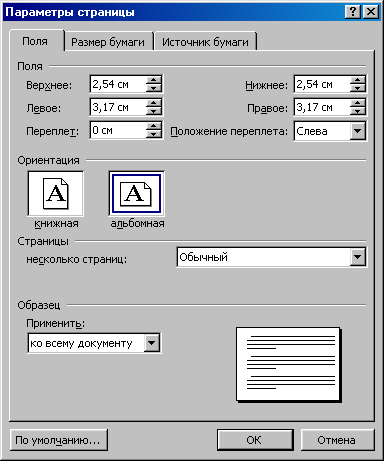The width and height of the screenshot is (384, 461).
Task: Expand the несколько страниц dropdown arrow
Action: pos(358,257)
